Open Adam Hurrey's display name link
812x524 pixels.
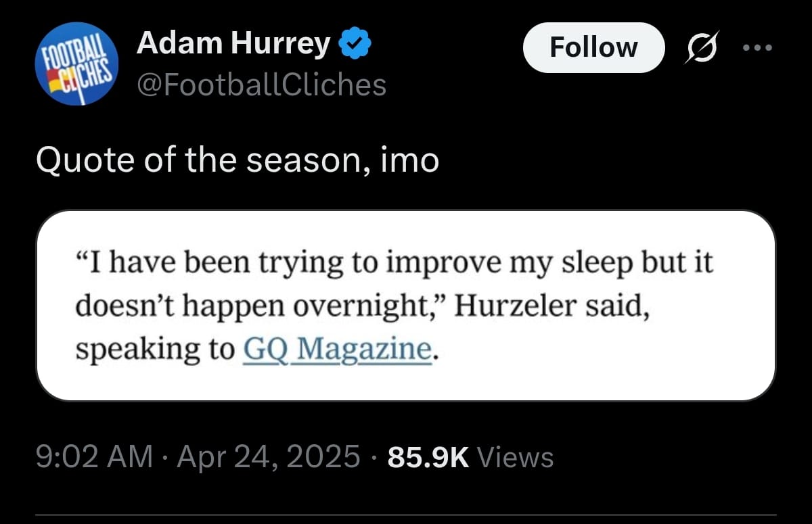click(x=233, y=45)
